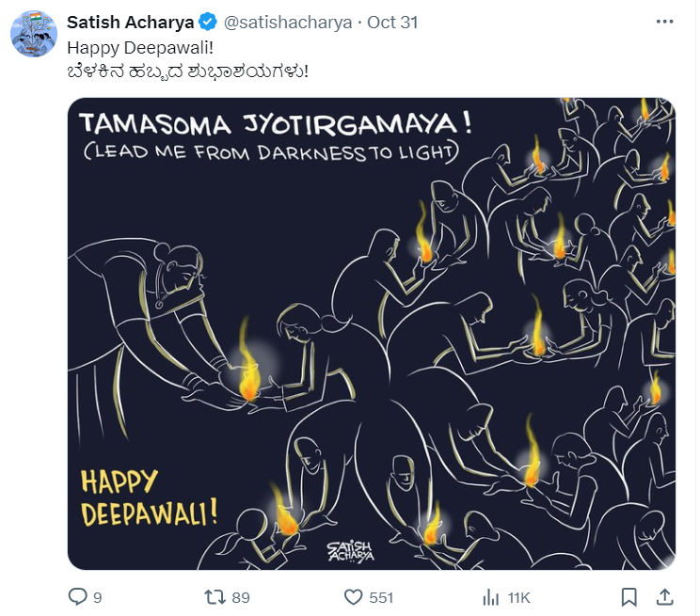700x616 pixels.
Task: Click the blue verified badge
Action: point(208,22)
